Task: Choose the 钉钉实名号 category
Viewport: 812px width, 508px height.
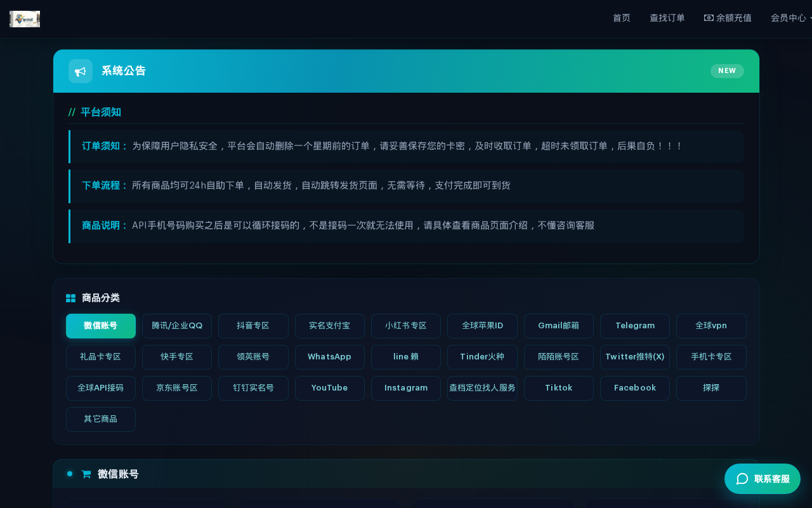Action: pyautogui.click(x=253, y=388)
